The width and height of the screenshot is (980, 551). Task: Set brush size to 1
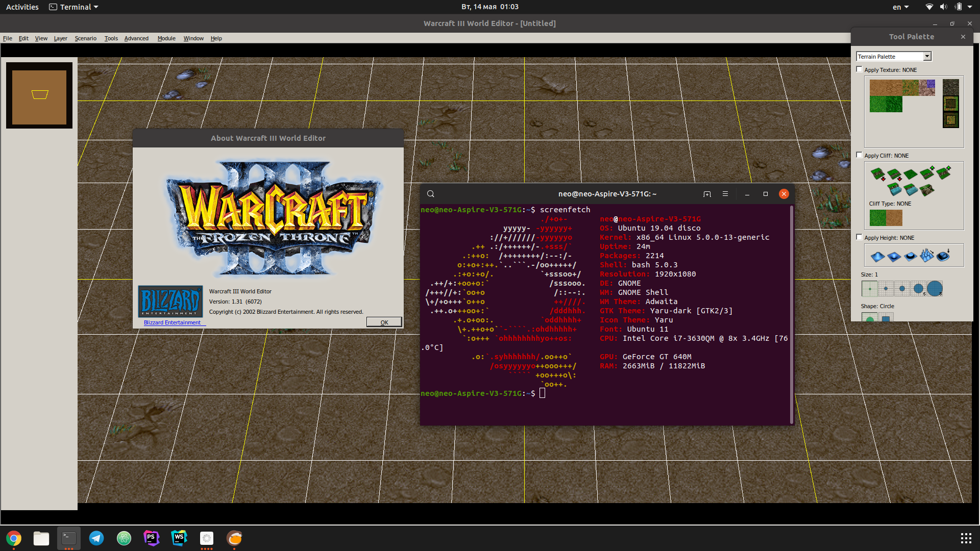coord(870,289)
